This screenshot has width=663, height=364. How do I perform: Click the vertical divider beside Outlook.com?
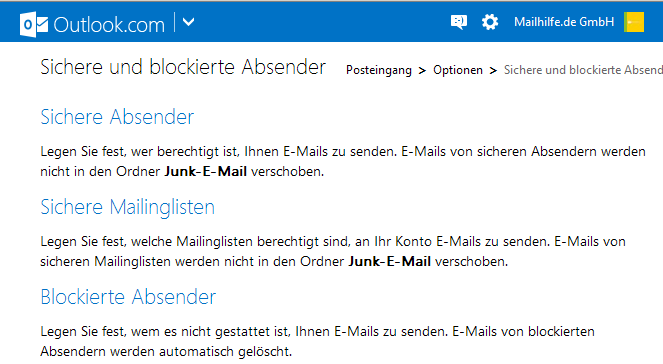point(174,22)
